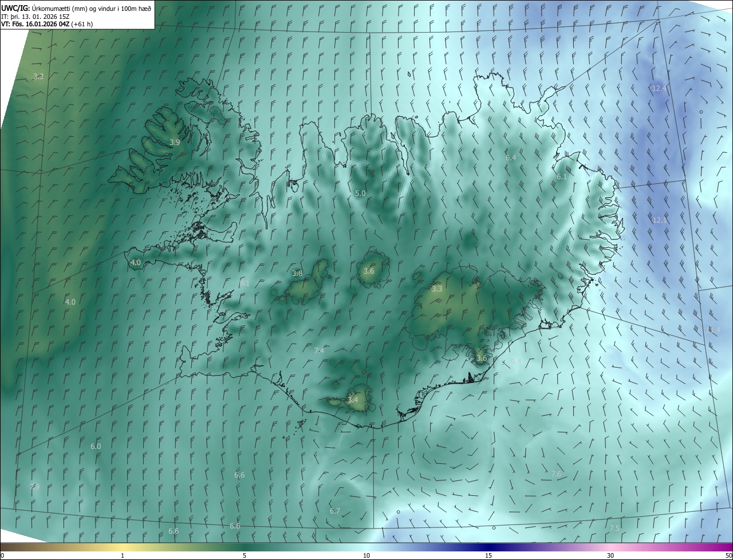Click the 1 tick label on the color scale
This screenshot has height=560, width=733.
coord(123,555)
